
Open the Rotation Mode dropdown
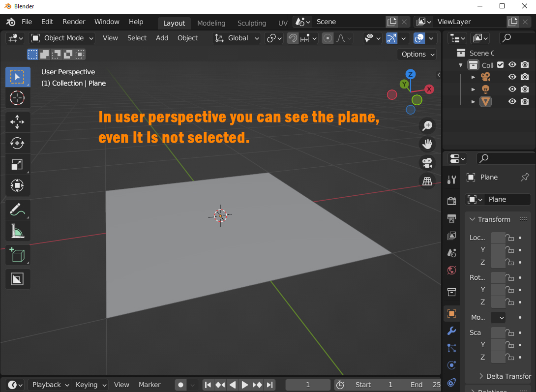(x=498, y=318)
